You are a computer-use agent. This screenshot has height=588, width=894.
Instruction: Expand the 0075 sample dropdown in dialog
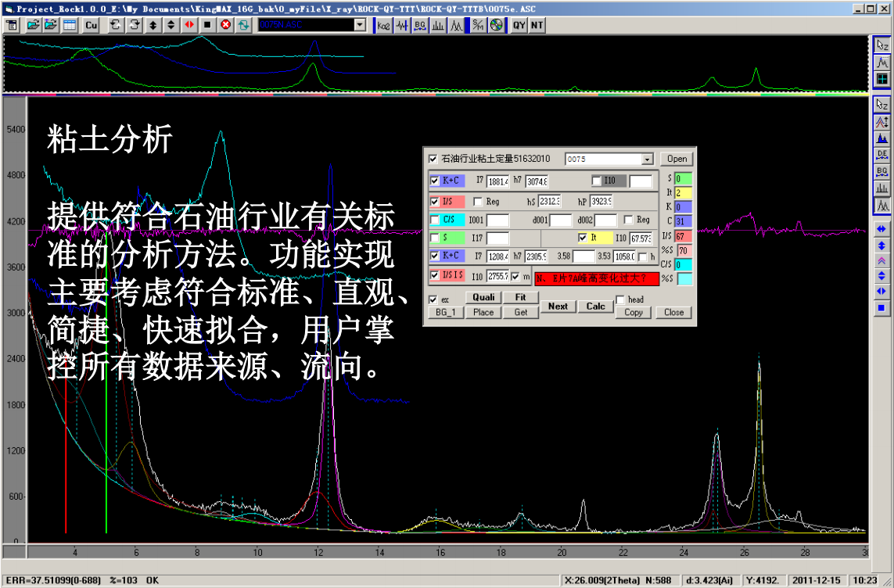tap(647, 160)
